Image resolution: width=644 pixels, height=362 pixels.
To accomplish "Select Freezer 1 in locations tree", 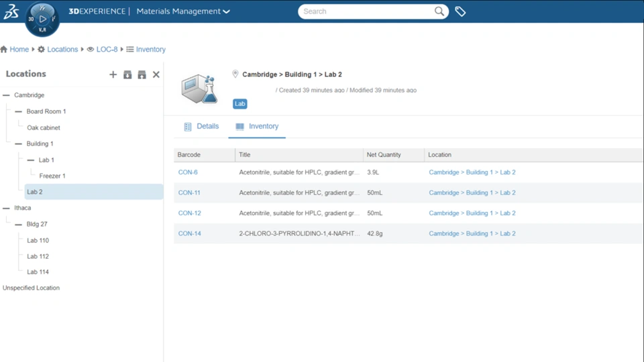I will click(x=52, y=176).
